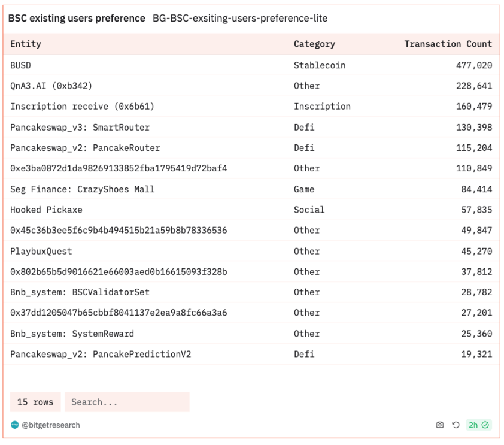Sort by the Transaction Count header
This screenshot has height=445, width=504.
click(448, 44)
